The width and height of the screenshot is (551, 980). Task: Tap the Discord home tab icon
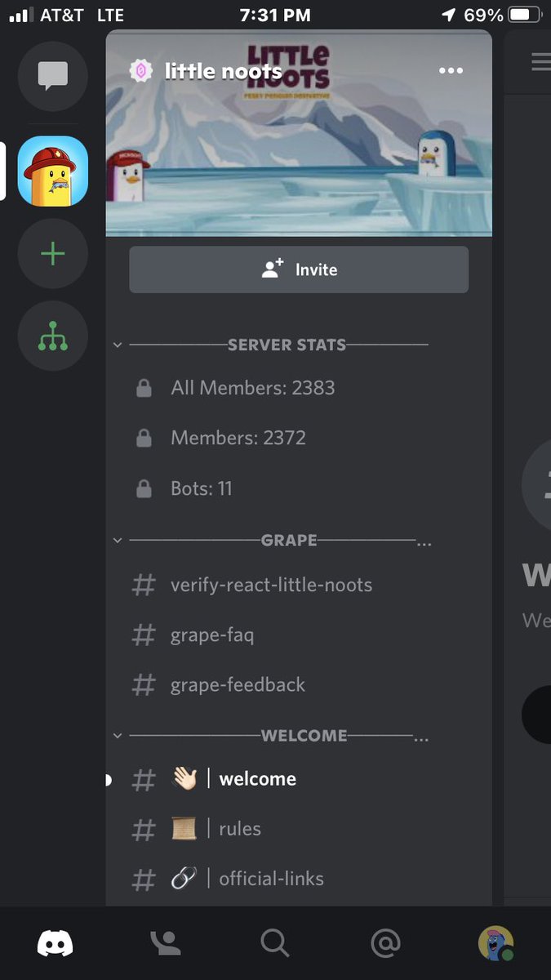(x=56, y=943)
